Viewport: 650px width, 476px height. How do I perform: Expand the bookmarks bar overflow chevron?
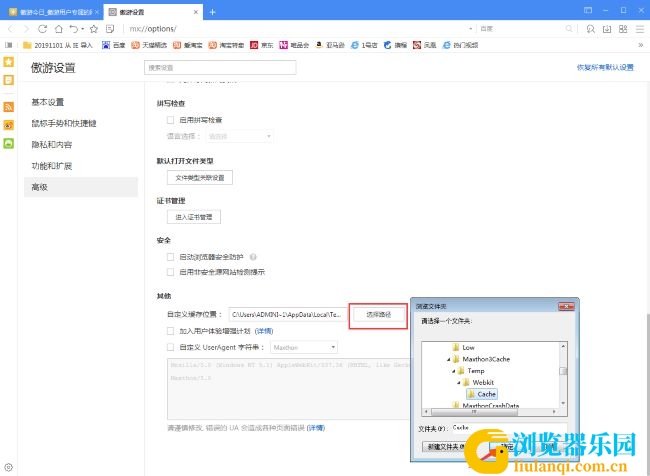[x=640, y=45]
